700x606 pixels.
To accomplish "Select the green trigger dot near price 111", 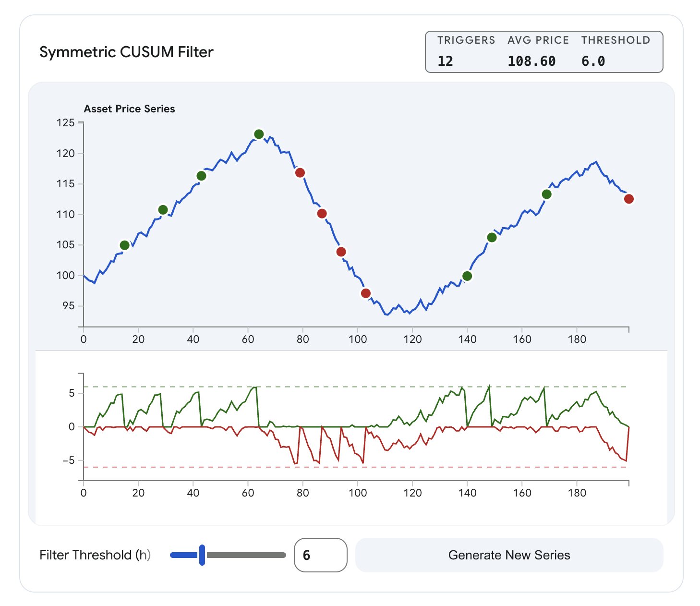I will click(163, 210).
